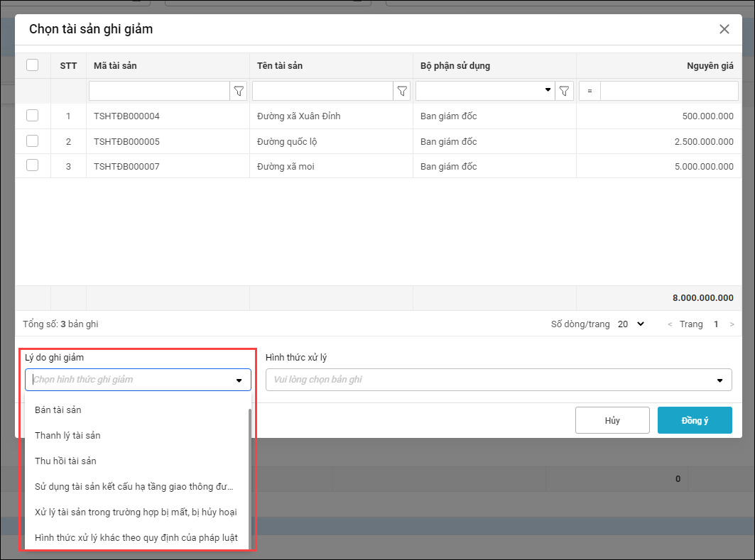This screenshot has height=560, width=755.
Task: Click the Tên tài sản filter text field
Action: 322,91
